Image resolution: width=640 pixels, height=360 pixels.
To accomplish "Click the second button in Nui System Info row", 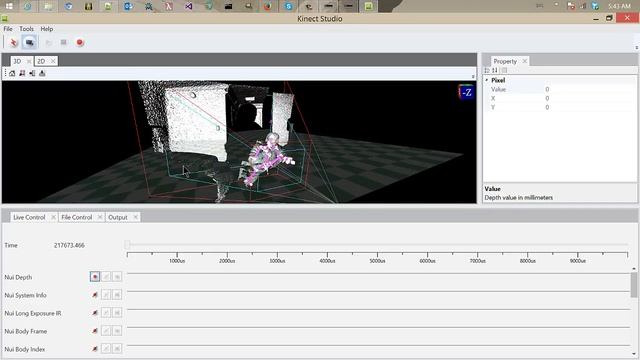I will (x=106, y=295).
